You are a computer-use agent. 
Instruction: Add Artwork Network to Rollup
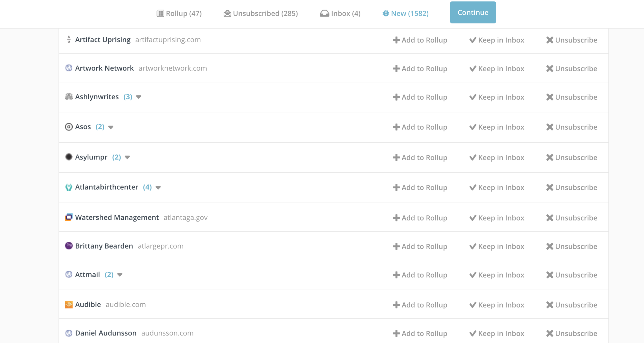tap(420, 69)
